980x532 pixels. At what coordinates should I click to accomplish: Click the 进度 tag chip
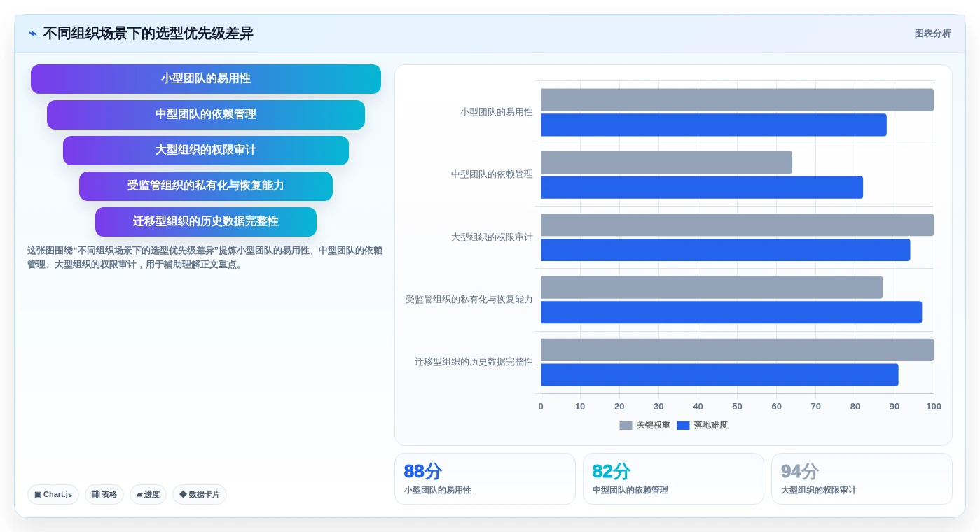(148, 495)
